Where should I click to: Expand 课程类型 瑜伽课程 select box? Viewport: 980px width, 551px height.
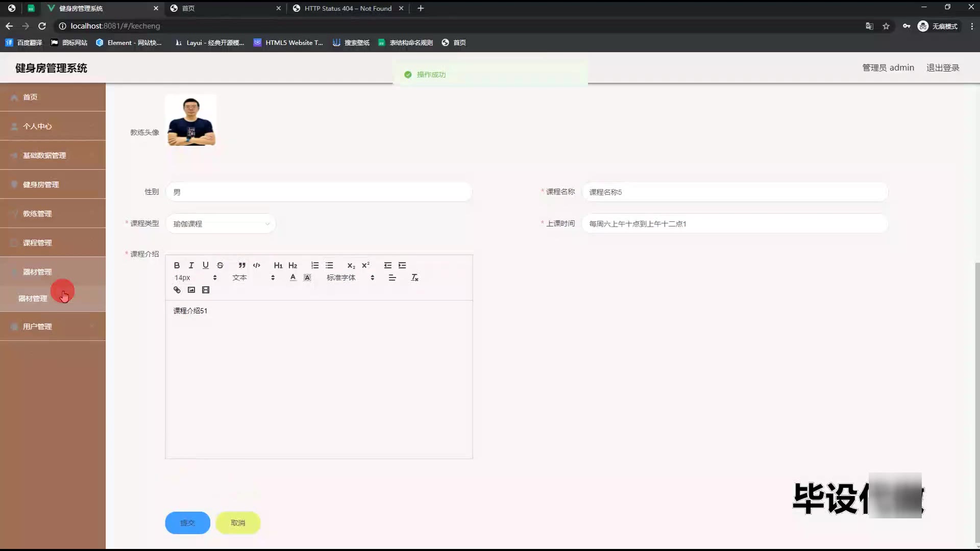(x=220, y=224)
